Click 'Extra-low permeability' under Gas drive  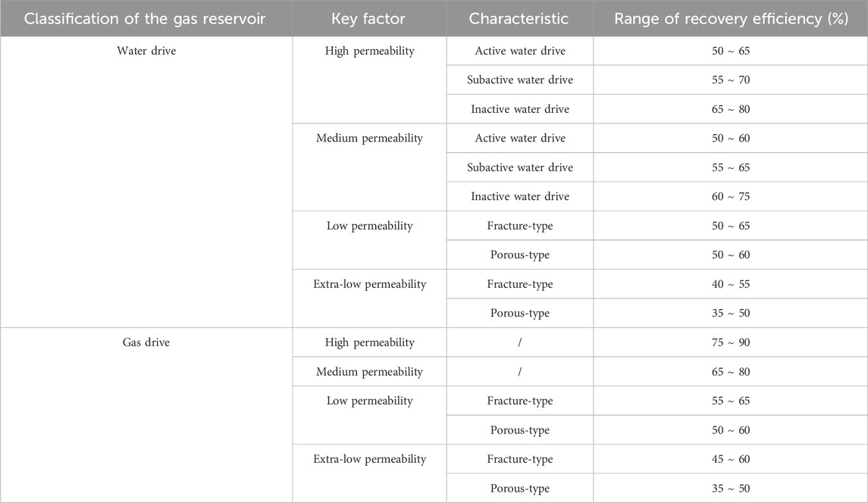click(x=369, y=459)
